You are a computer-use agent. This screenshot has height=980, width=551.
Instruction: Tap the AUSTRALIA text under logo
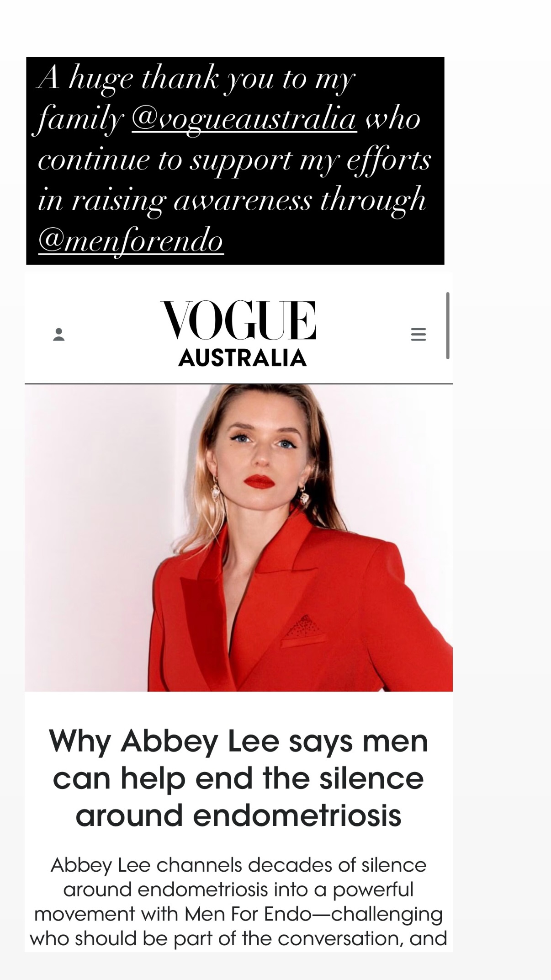pyautogui.click(x=242, y=358)
